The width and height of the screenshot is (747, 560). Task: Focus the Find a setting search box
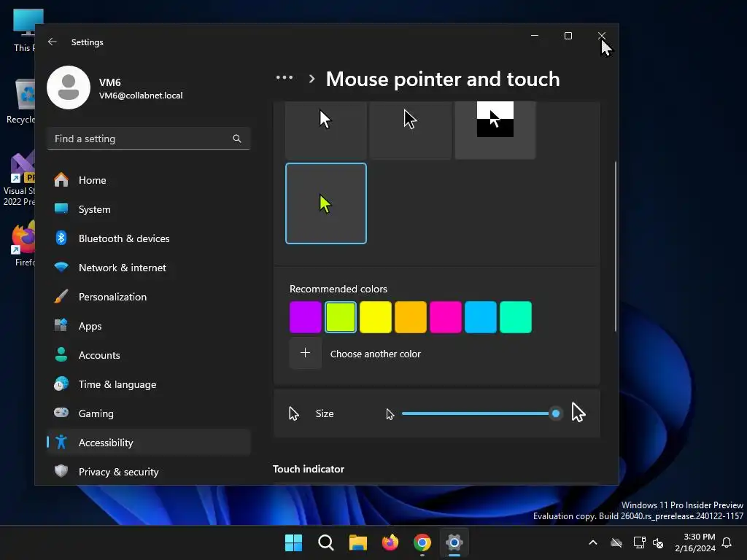[x=148, y=139]
